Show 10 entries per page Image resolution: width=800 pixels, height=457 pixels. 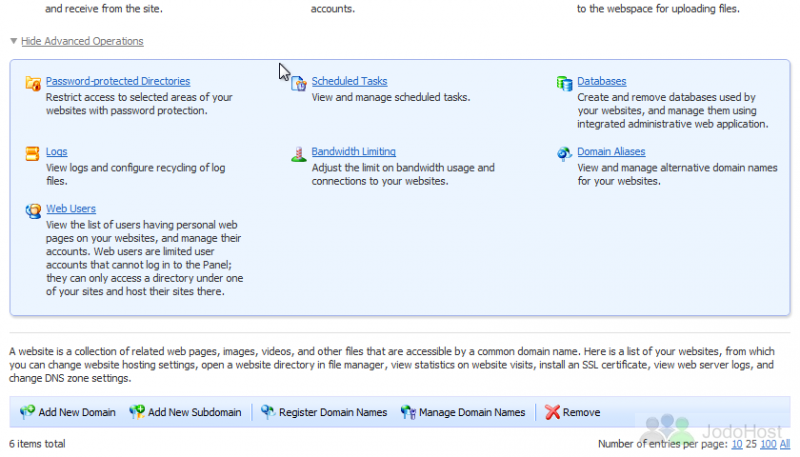[x=737, y=444]
